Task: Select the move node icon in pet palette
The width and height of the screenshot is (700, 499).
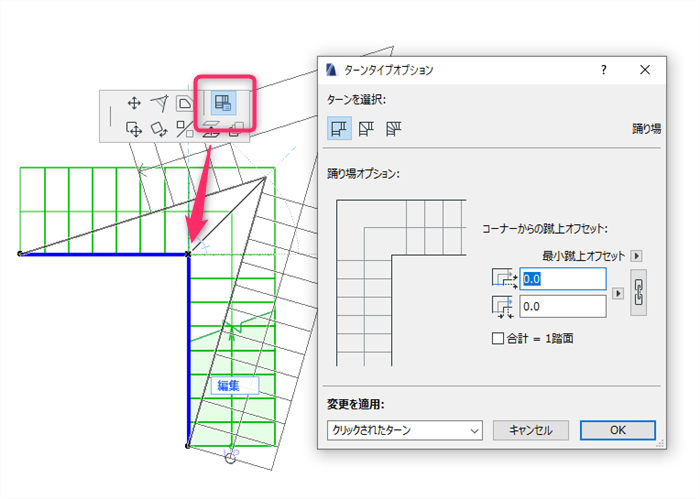Action: (x=134, y=103)
